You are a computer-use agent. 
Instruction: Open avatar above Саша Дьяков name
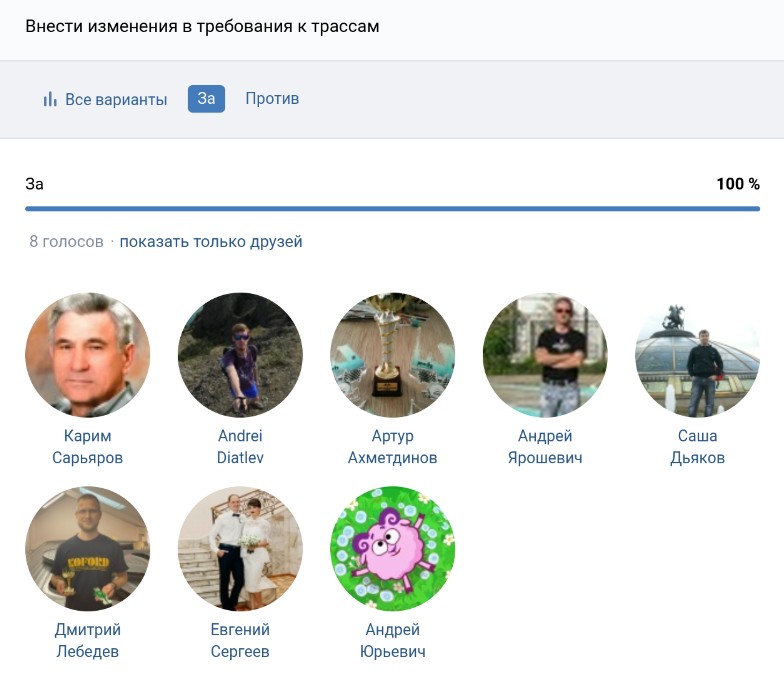coord(697,355)
